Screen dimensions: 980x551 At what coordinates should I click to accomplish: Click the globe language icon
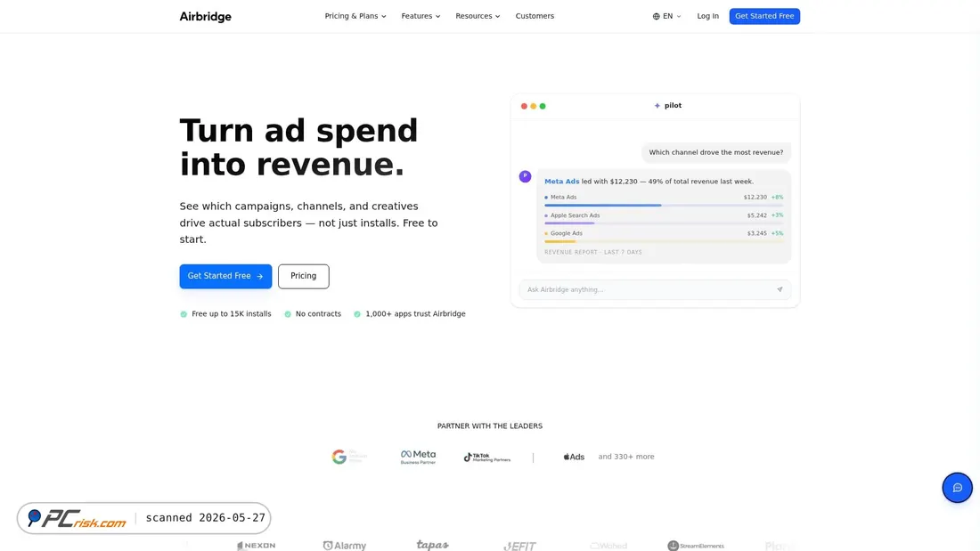point(657,16)
